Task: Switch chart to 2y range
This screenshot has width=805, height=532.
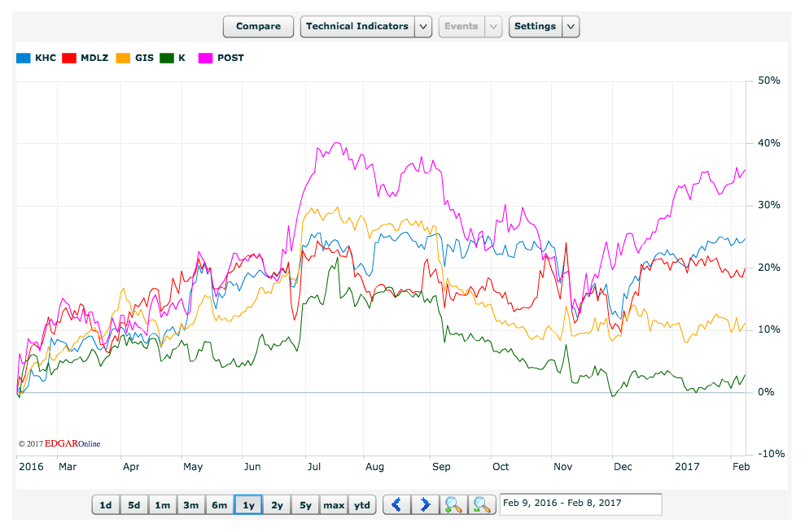Action: click(277, 505)
